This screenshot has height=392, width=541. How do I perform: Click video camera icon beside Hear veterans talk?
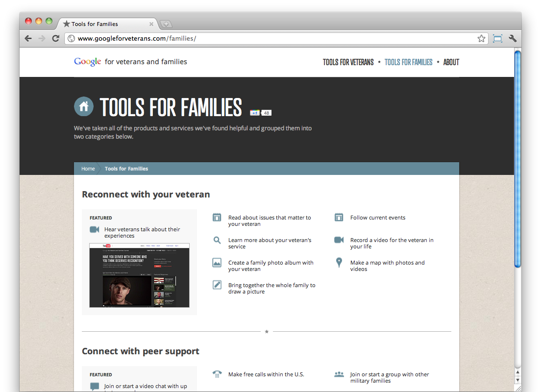point(94,229)
